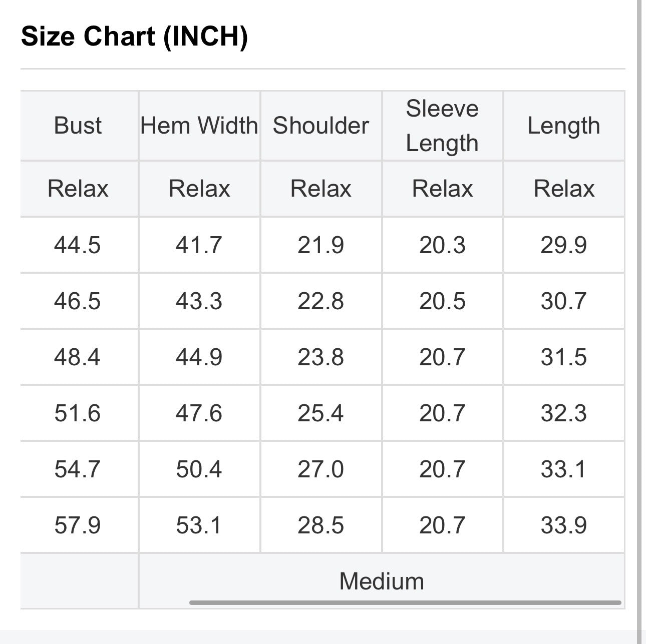
Task: Click length value 33.9
Action: pyautogui.click(x=563, y=525)
